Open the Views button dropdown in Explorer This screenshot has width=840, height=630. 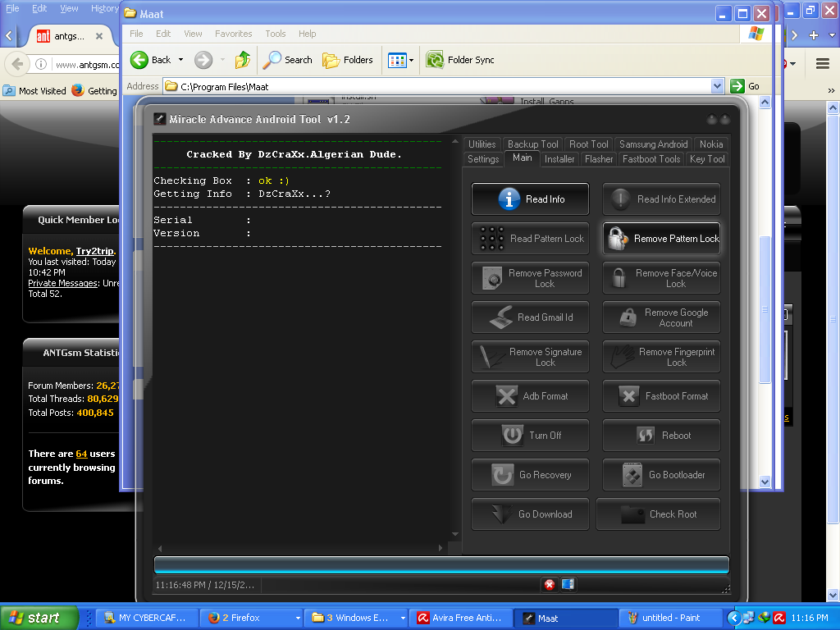[412, 60]
